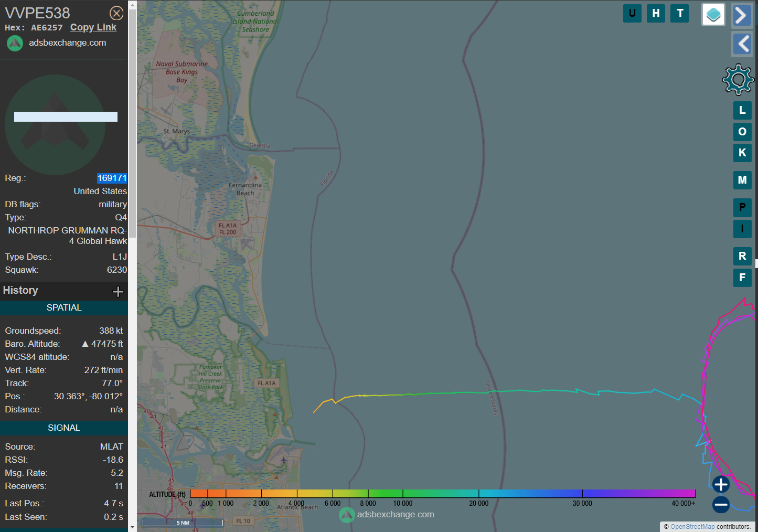
Task: Click the SPATIAL section header
Action: click(64, 308)
